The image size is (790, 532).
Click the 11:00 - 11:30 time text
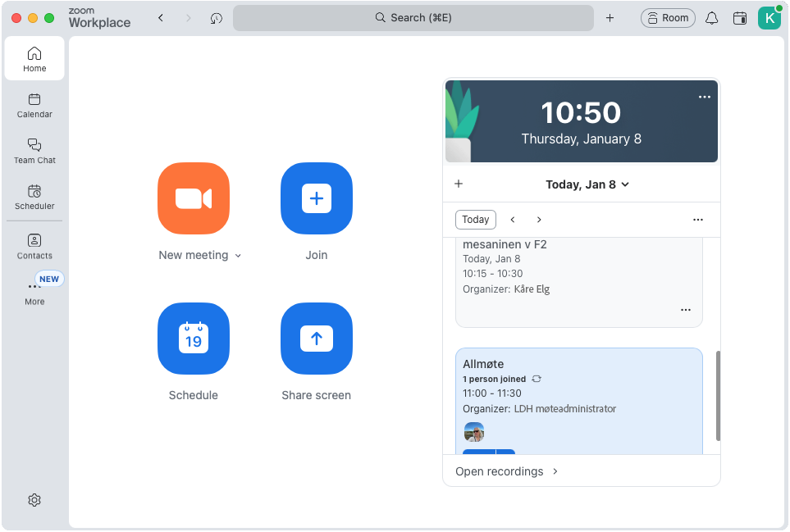(492, 393)
